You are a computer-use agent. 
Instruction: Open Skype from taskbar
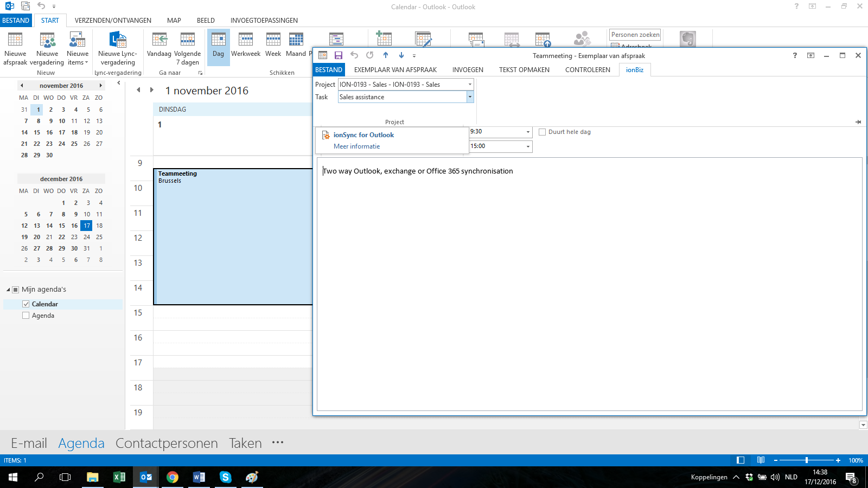[x=226, y=477]
